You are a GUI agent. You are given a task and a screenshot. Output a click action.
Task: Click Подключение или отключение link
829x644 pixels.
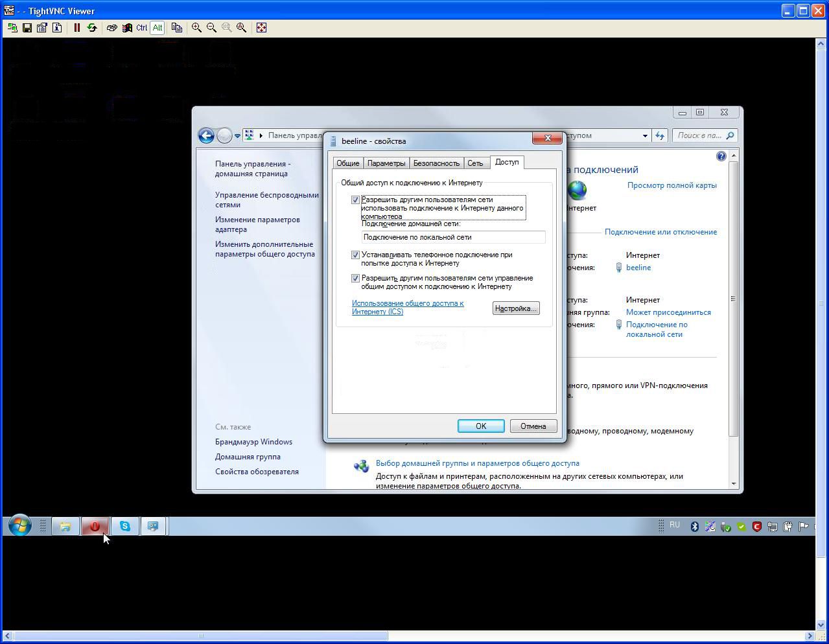[x=660, y=232]
